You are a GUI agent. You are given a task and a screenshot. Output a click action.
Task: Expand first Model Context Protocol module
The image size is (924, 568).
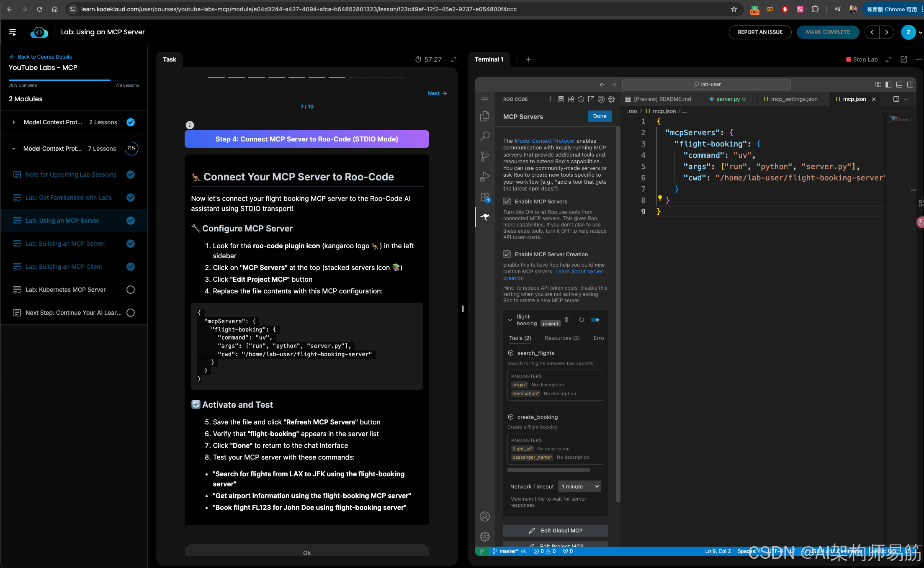(x=14, y=122)
